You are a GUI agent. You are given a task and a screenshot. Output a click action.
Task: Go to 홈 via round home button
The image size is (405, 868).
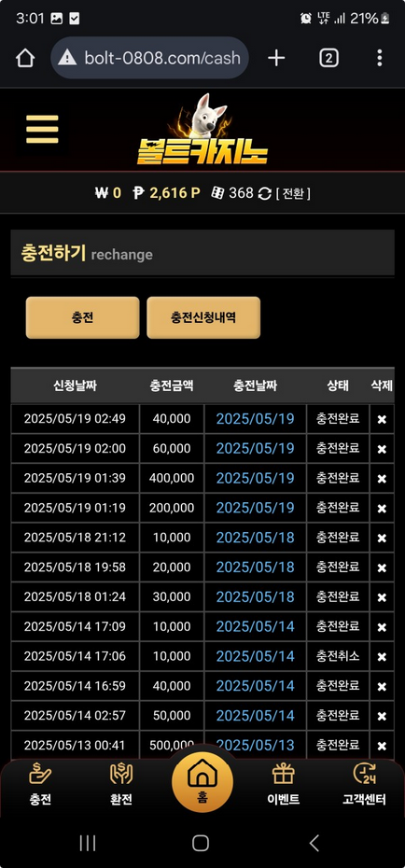(202, 781)
